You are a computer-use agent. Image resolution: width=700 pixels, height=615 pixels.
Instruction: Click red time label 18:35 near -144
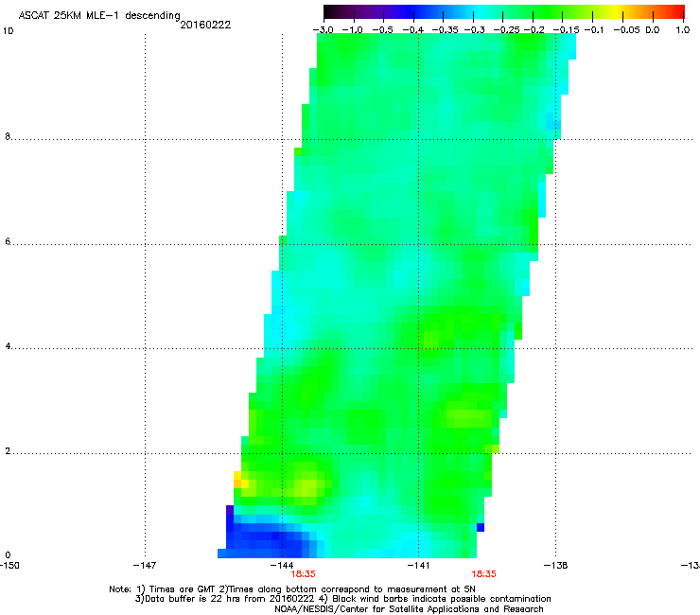[303, 574]
